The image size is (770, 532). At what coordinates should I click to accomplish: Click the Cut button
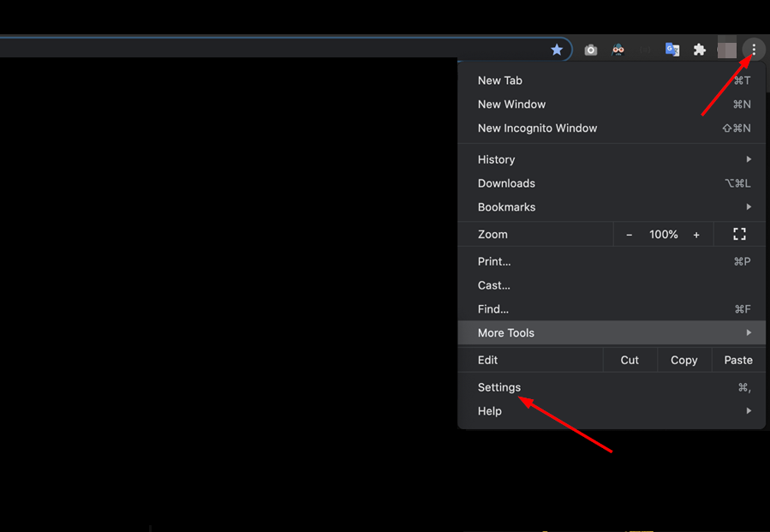tap(630, 360)
